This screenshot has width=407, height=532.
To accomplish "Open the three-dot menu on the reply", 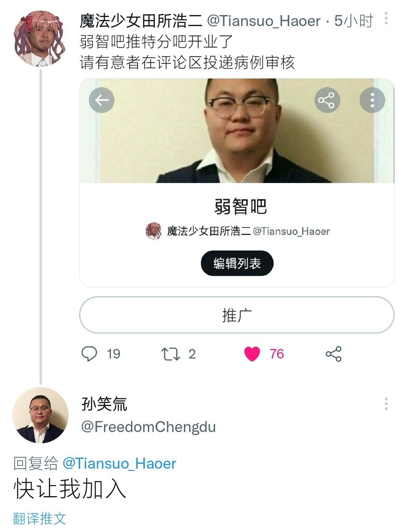I will [387, 403].
